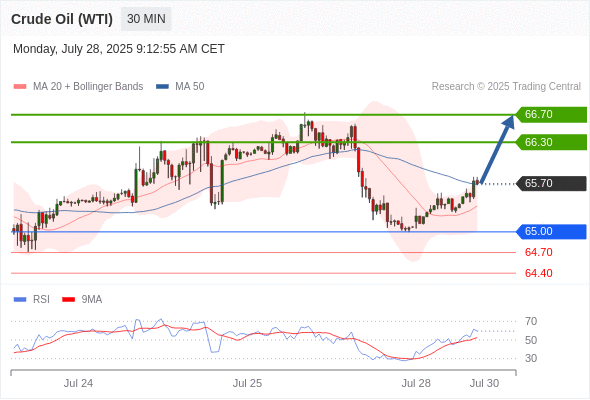The image size is (590, 400).
Task: Click the blue upward forecast arrow head
Action: pos(509,121)
